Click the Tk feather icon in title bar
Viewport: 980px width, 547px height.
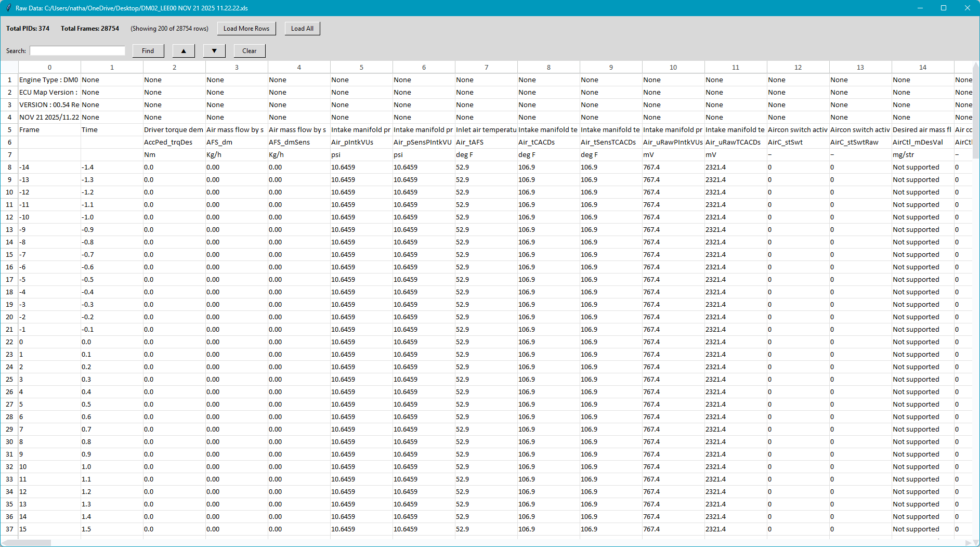tap(8, 8)
